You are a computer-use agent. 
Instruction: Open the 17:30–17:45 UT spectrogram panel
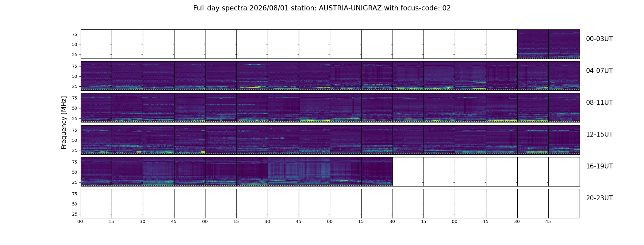click(x=283, y=171)
